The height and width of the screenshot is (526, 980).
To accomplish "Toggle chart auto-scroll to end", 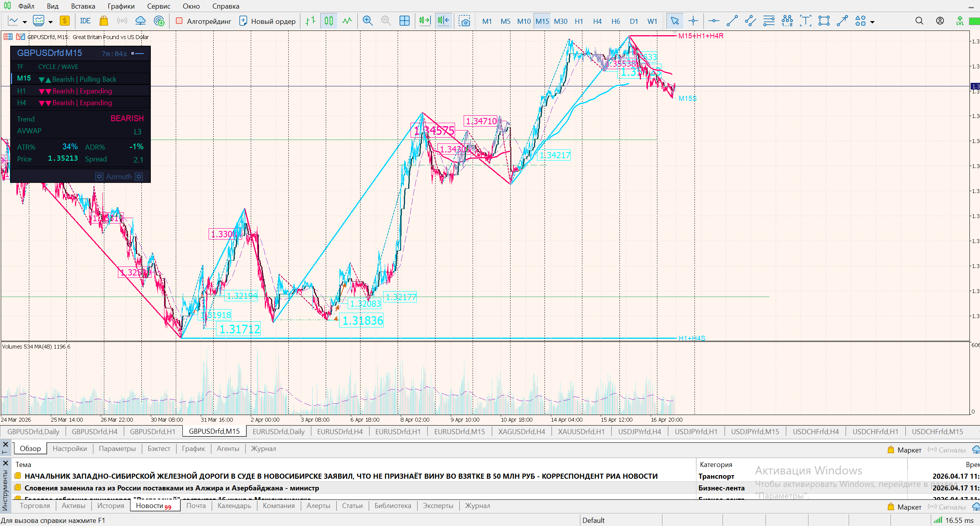I will 425,21.
